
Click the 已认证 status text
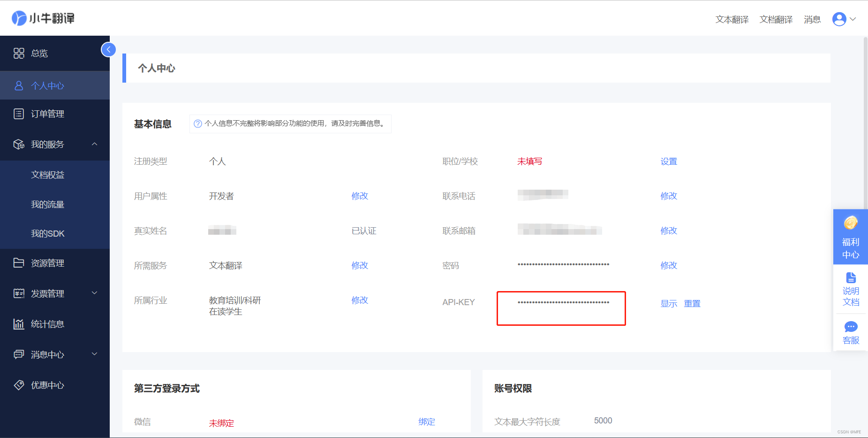pyautogui.click(x=364, y=231)
